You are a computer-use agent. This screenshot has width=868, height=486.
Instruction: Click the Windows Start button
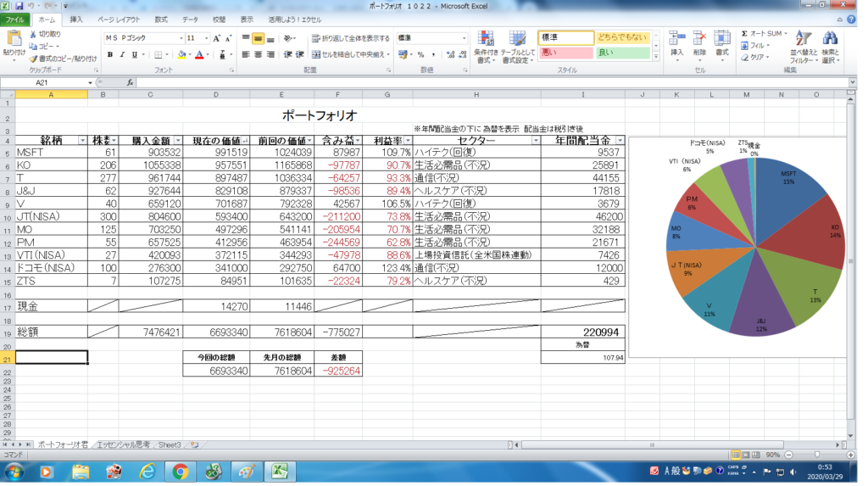pyautogui.click(x=14, y=472)
